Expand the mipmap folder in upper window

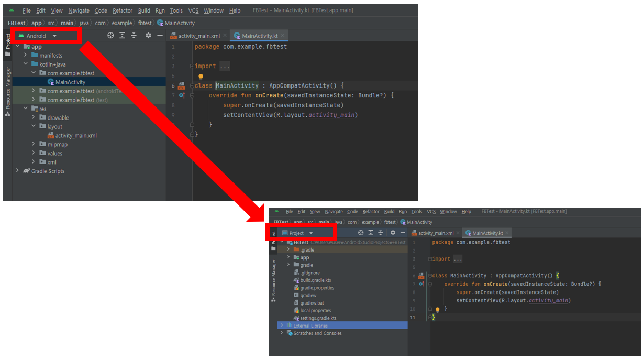pos(34,144)
